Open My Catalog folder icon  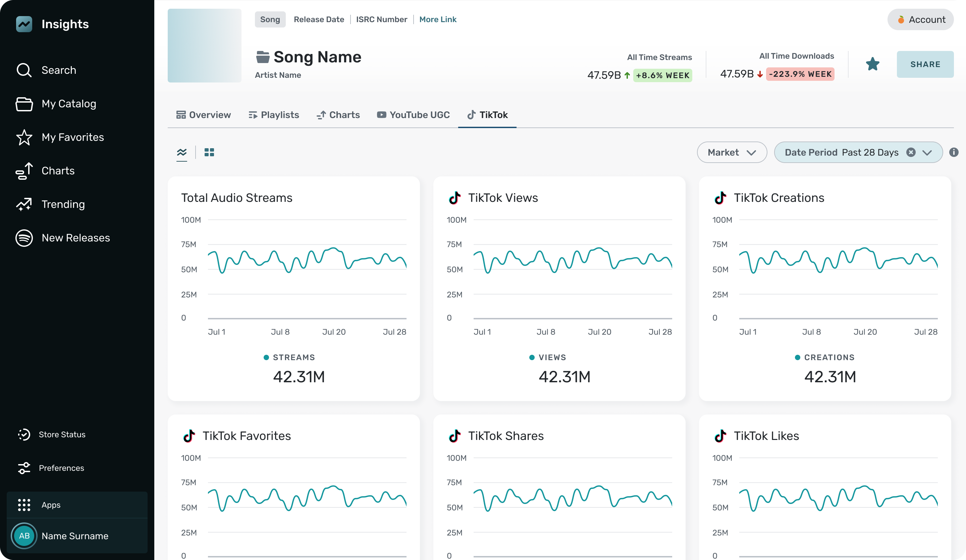click(x=24, y=104)
